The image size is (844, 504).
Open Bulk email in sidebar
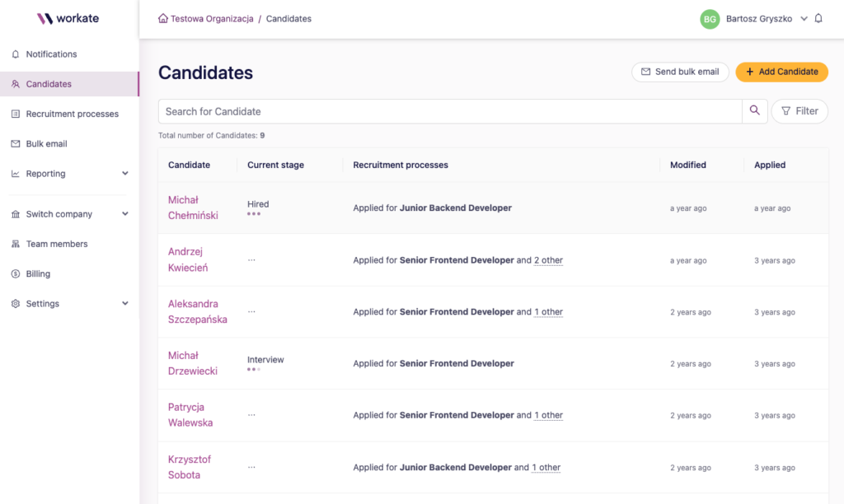coord(46,143)
